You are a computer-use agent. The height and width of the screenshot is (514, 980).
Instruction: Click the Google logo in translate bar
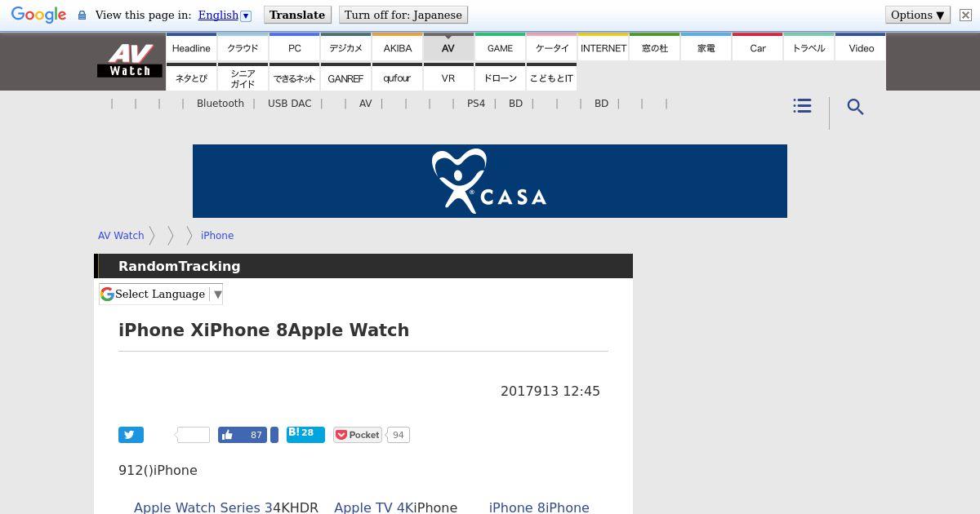[x=38, y=15]
